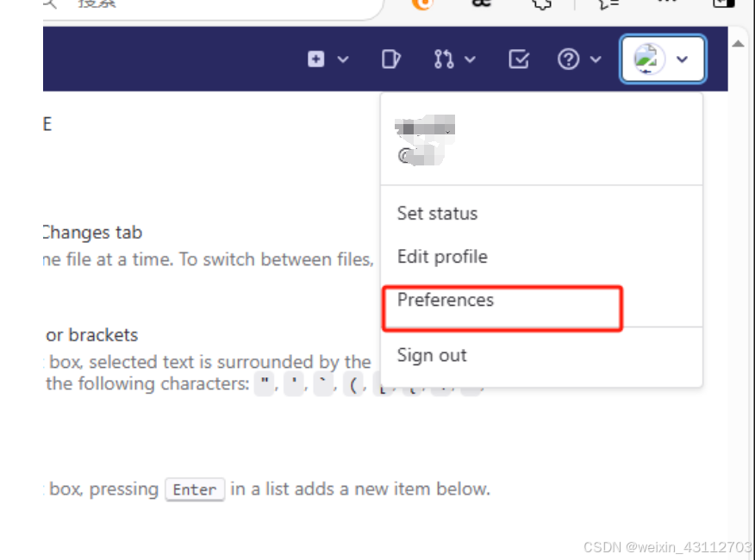Click the browser extensions puzzle icon

tap(542, 4)
